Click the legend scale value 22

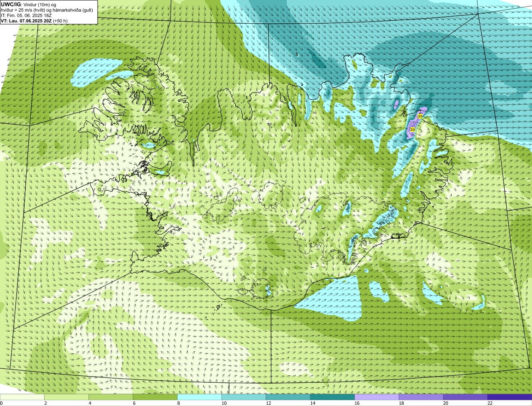[x=490, y=403]
